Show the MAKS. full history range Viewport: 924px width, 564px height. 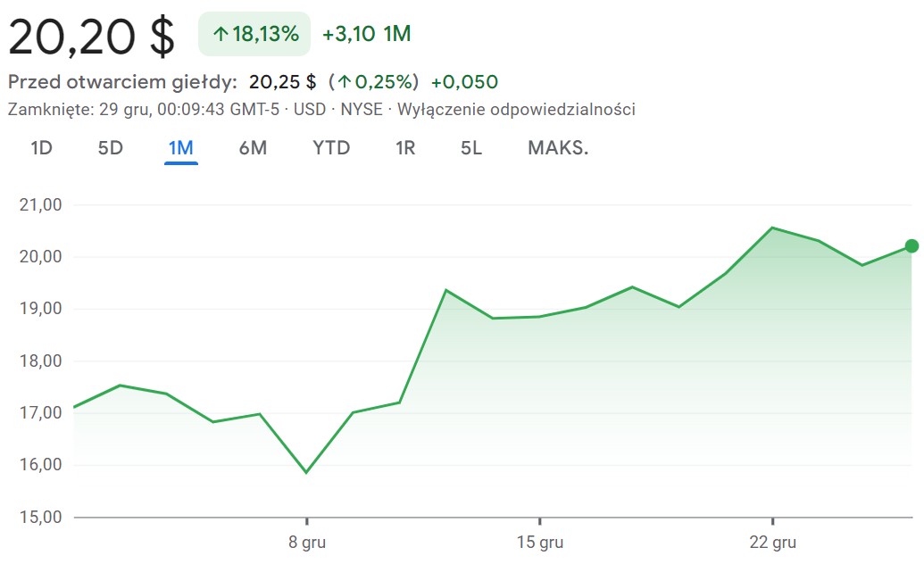click(558, 148)
